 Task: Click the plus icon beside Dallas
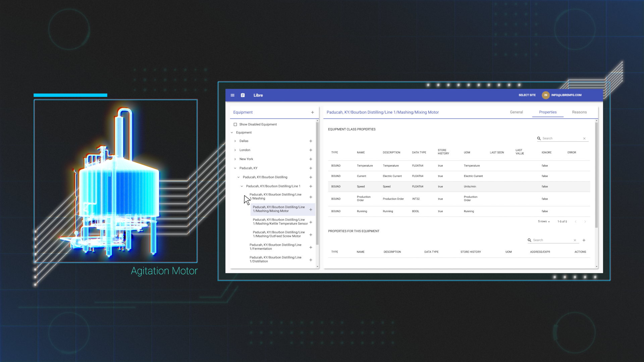[x=311, y=141]
